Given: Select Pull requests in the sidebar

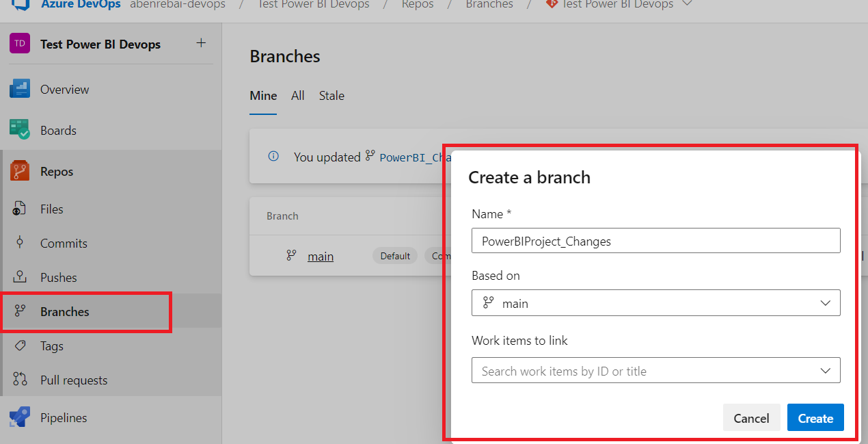Looking at the screenshot, I should coord(74,380).
